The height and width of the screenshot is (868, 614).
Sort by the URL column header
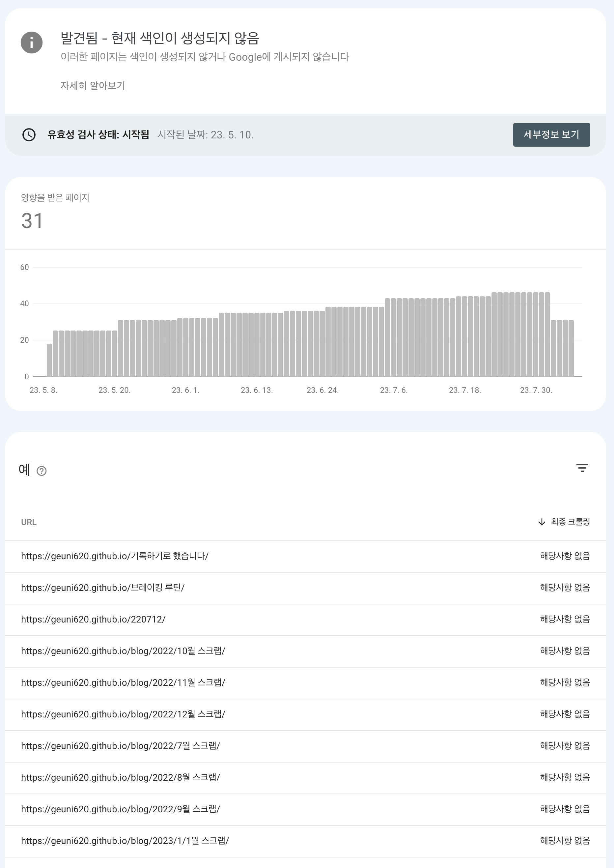click(x=29, y=522)
